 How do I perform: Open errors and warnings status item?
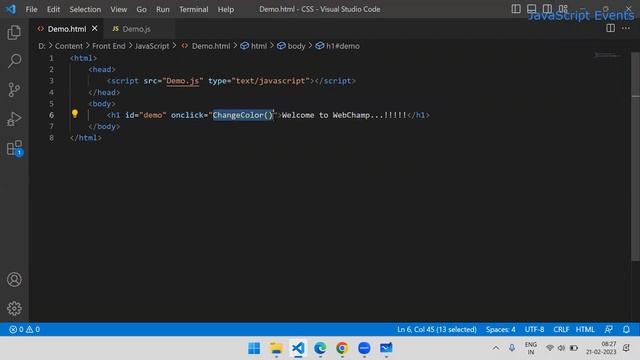(x=24, y=329)
